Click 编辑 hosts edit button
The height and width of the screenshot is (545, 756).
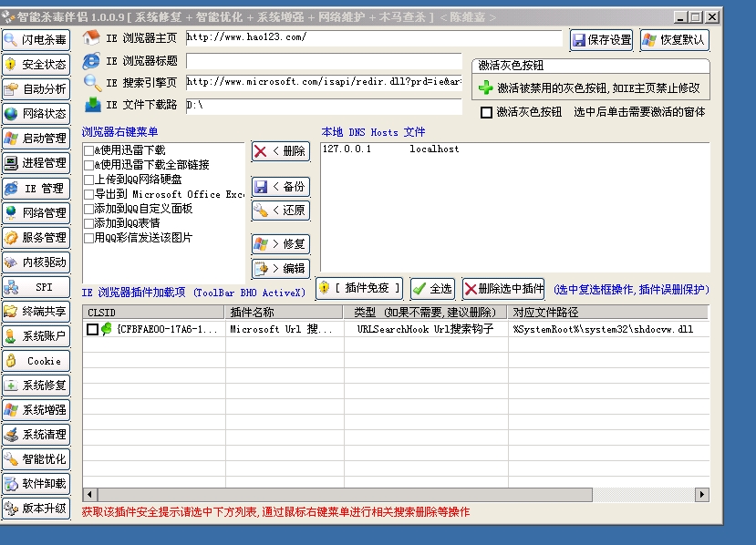tap(281, 269)
